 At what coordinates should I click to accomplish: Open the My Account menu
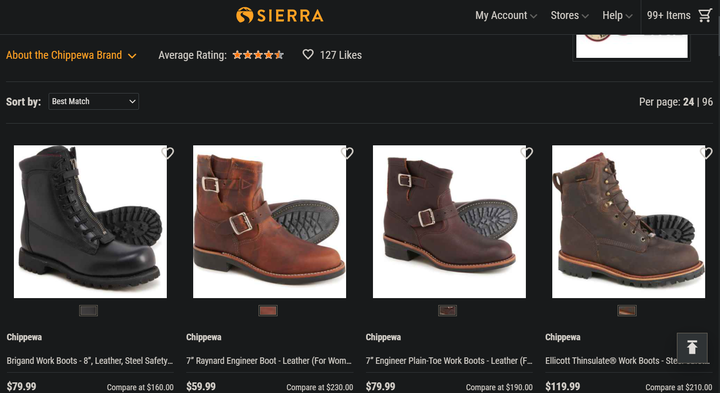coord(506,15)
